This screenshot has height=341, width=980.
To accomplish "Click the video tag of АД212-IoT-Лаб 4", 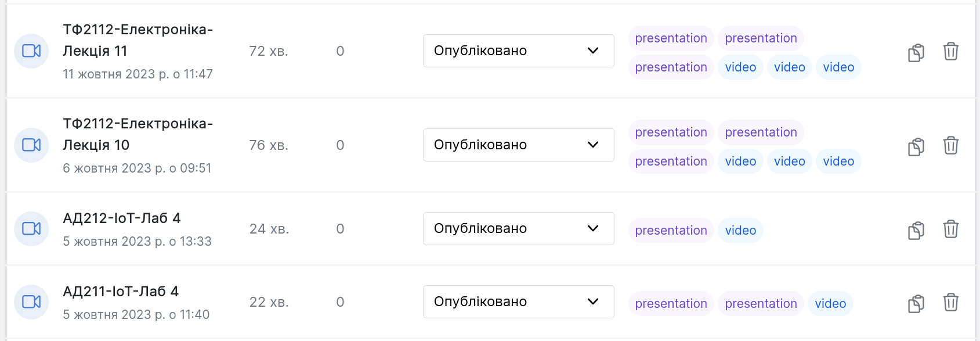I will pyautogui.click(x=740, y=230).
